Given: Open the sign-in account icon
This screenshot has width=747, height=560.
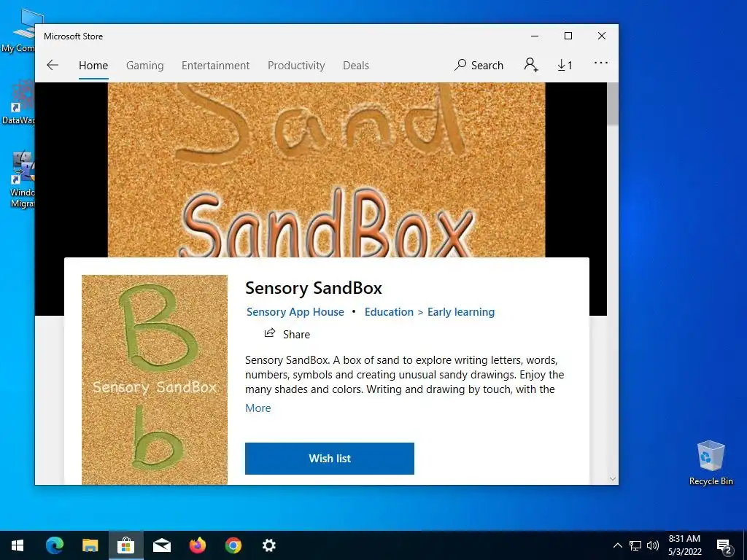Looking at the screenshot, I should (531, 65).
